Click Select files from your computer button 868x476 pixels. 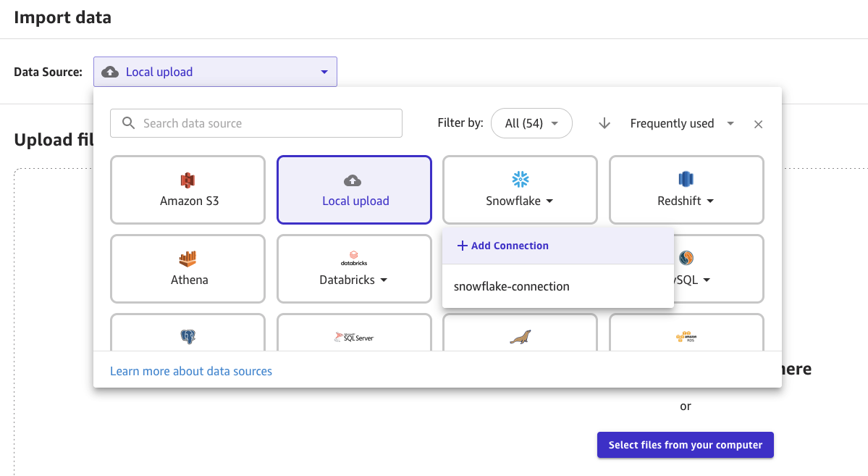686,445
